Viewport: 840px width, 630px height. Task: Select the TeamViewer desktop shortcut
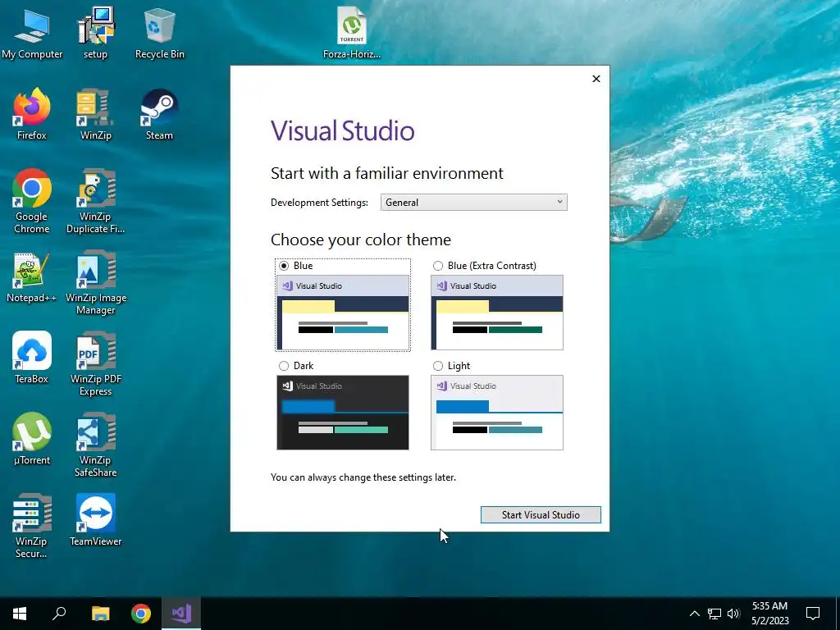[x=95, y=519]
